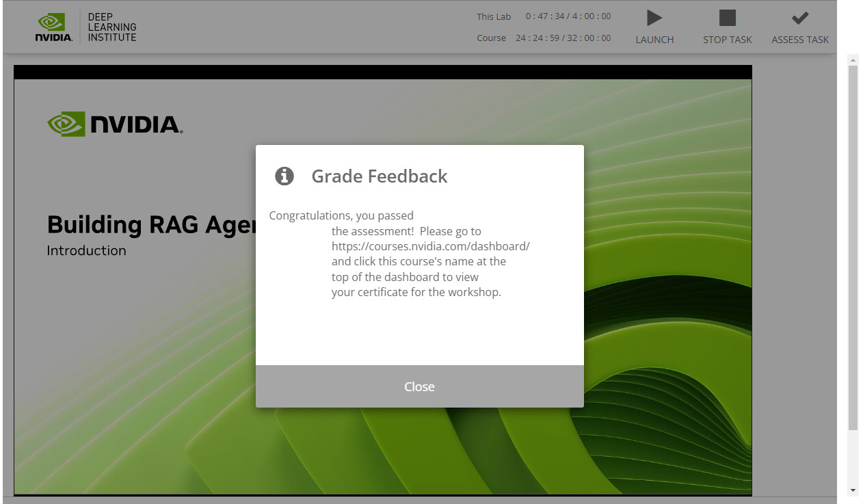Click the This Lab timer value
Screen dimensions: 863x504
568,16
